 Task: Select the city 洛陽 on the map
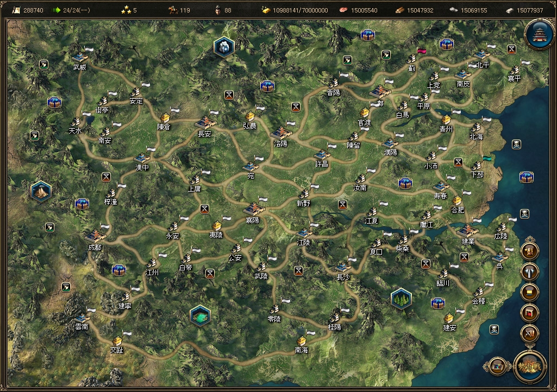(x=281, y=136)
